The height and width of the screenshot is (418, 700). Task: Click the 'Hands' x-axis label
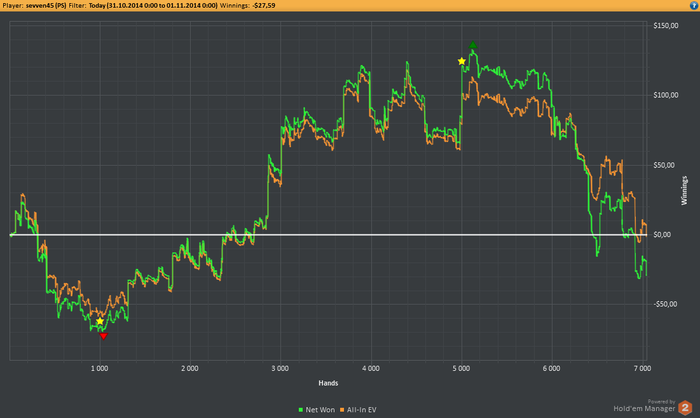coord(328,383)
